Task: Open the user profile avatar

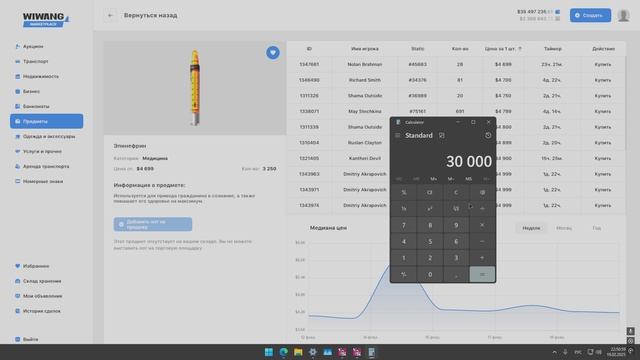Action: (x=623, y=16)
